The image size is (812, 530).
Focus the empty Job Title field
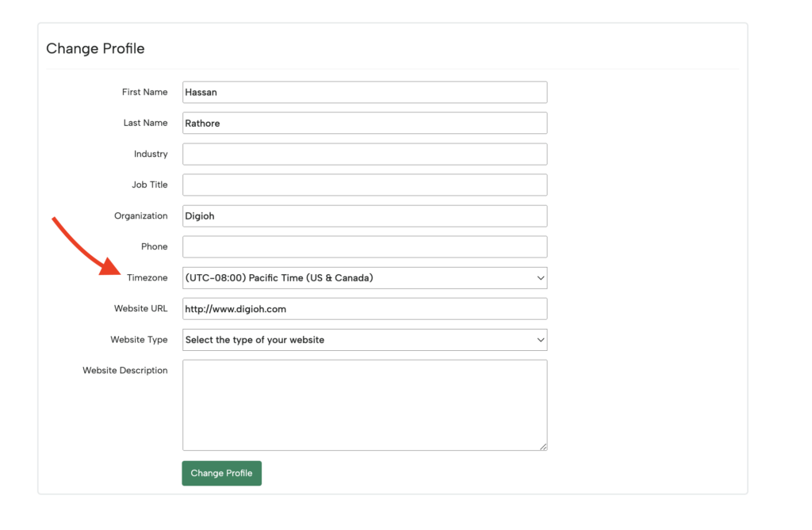365,185
